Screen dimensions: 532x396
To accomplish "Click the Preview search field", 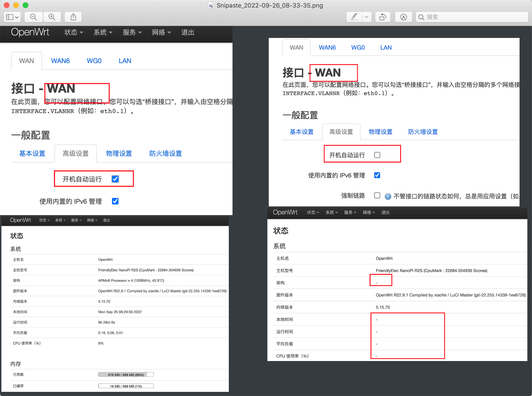I will pos(472,17).
